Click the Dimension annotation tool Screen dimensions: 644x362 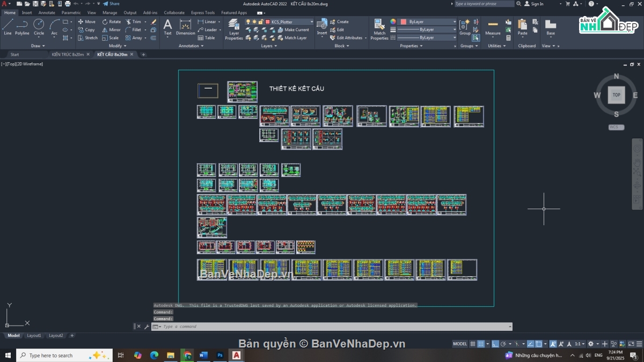pos(186,28)
